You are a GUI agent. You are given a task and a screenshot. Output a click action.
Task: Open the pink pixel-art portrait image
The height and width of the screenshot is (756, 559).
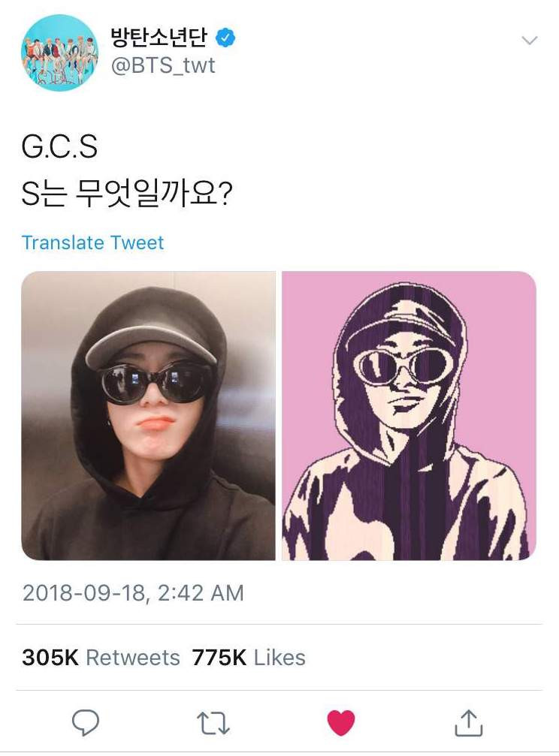[409, 416]
